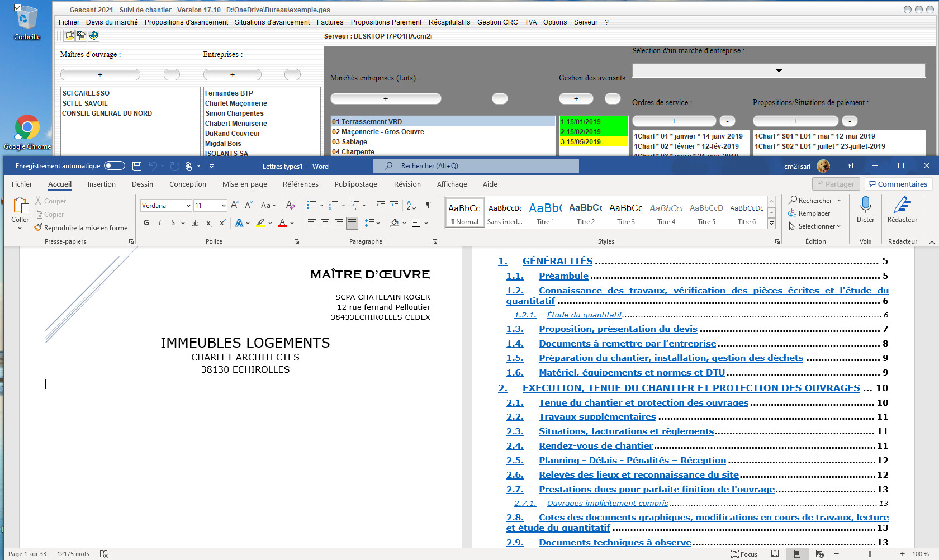The width and height of the screenshot is (939, 560).
Task: Increase font size
Action: [235, 205]
